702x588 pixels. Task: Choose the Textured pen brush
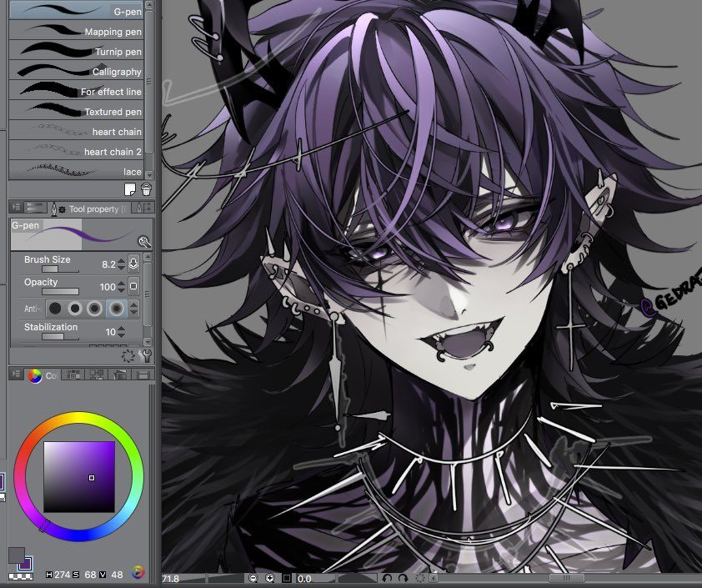pyautogui.click(x=76, y=111)
